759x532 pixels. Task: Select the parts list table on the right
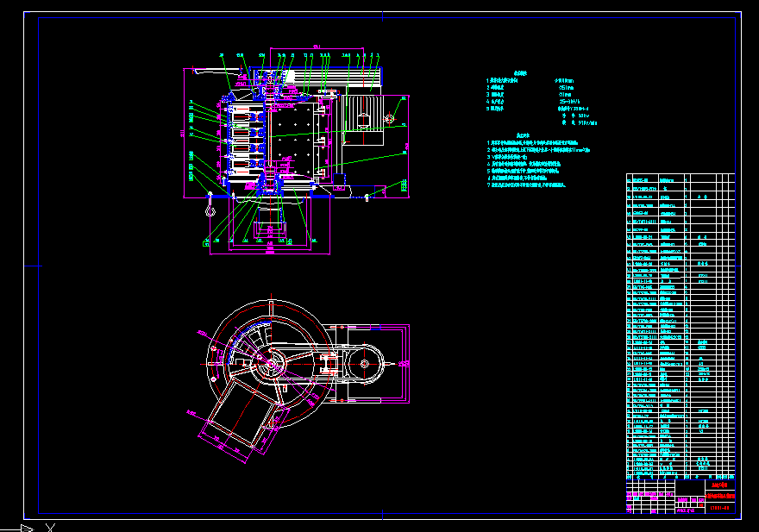(681, 328)
